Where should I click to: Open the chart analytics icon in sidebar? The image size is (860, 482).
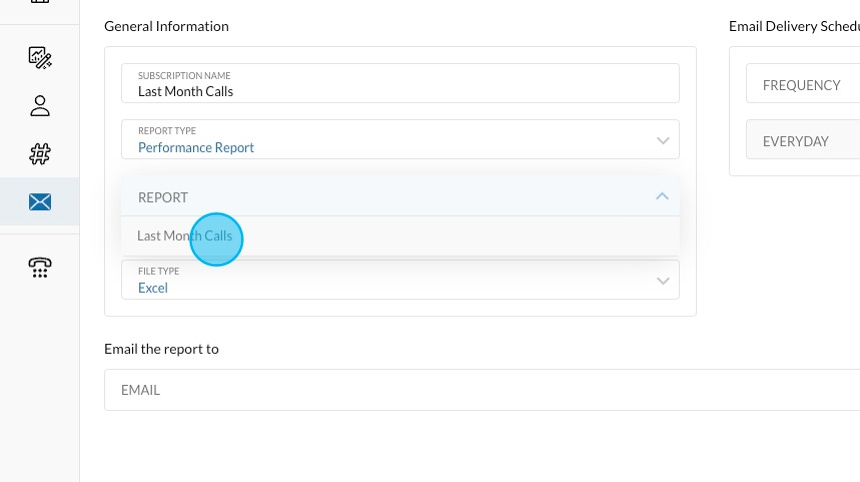click(x=40, y=57)
